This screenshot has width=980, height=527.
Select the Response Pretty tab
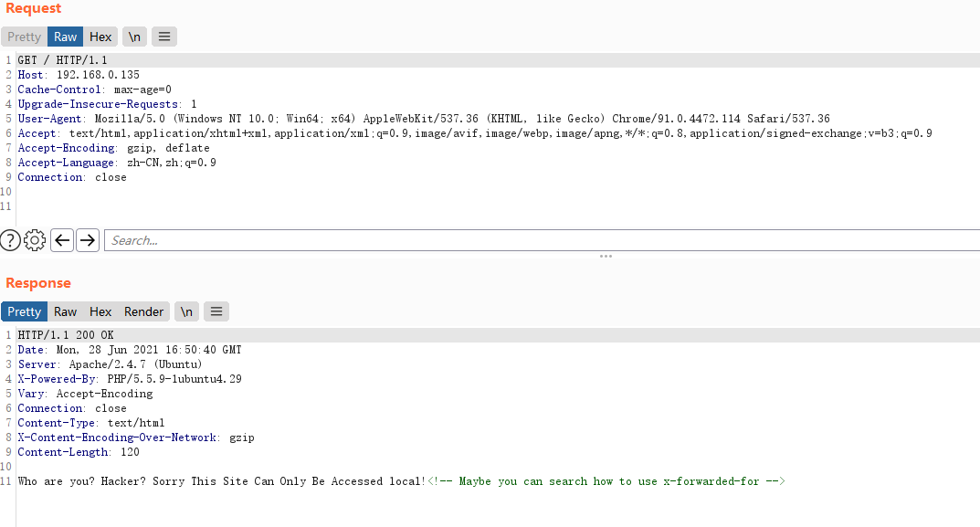click(x=25, y=311)
